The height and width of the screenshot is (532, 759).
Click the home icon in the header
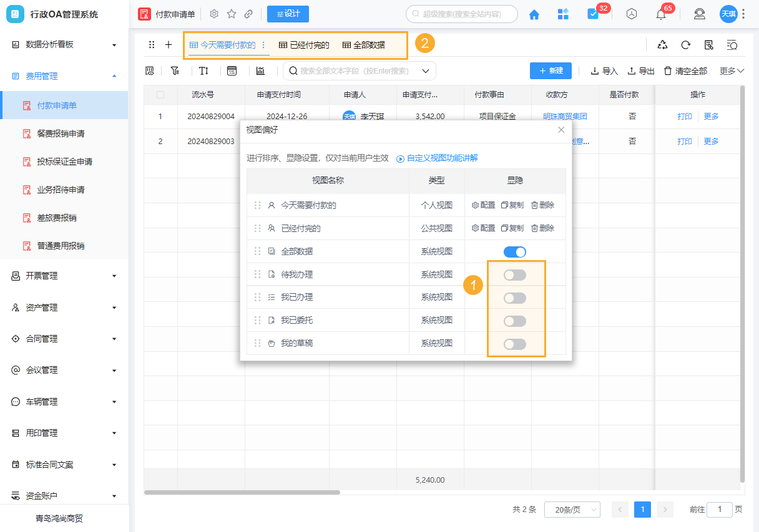[534, 13]
